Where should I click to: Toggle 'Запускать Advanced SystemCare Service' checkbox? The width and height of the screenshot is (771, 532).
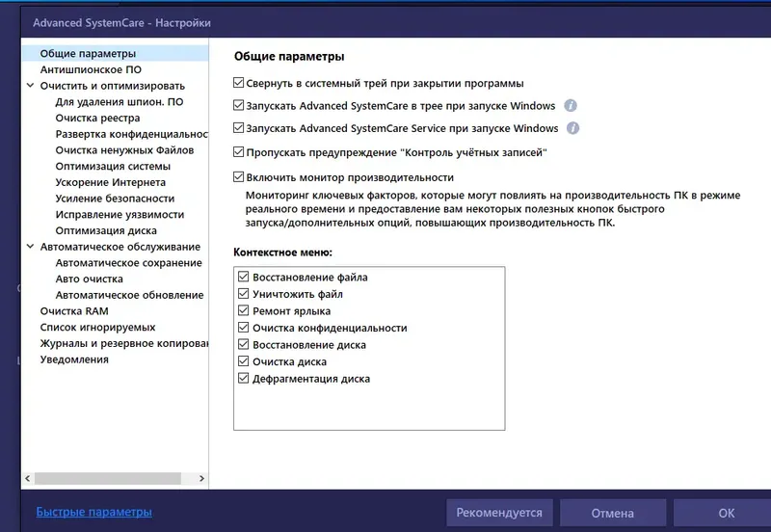[x=238, y=128]
